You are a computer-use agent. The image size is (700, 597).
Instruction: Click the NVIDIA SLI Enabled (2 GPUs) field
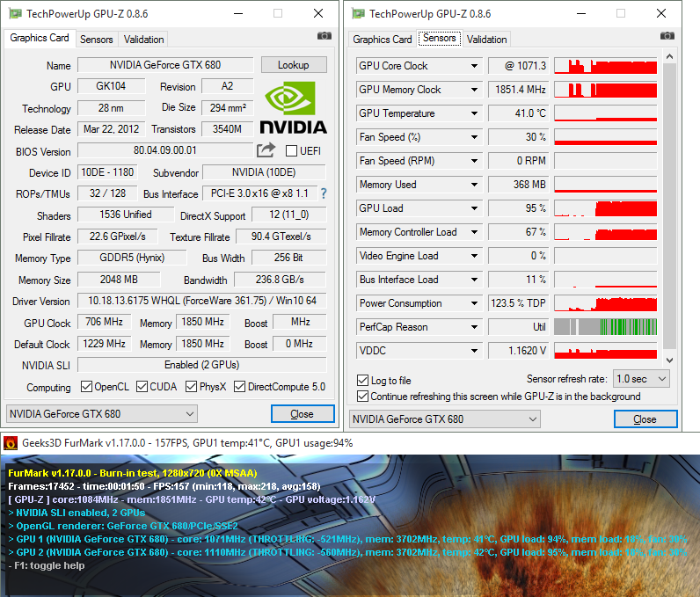pyautogui.click(x=201, y=365)
